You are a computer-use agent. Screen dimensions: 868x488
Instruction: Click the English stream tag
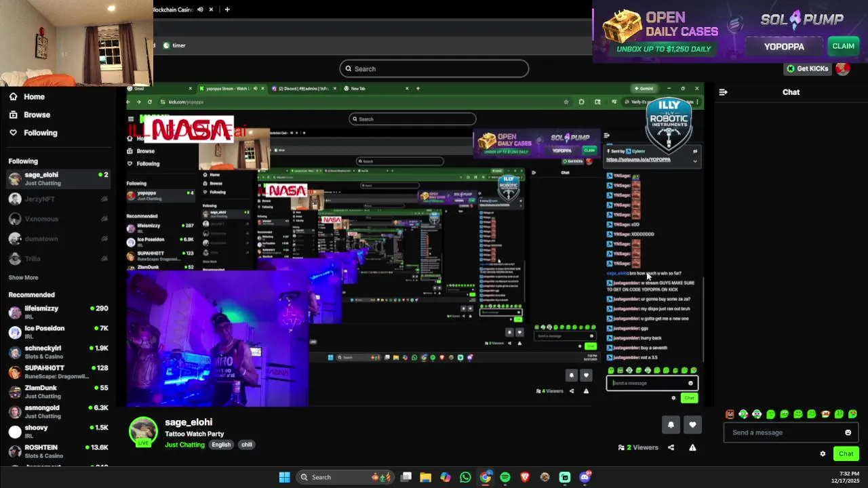[x=221, y=445]
